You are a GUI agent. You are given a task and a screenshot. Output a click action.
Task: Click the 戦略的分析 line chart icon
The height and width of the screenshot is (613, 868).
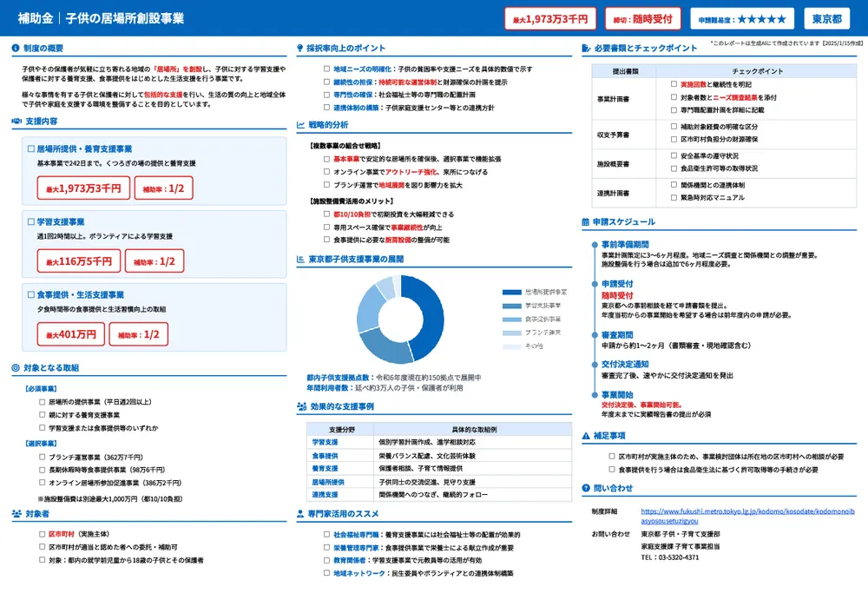pyautogui.click(x=300, y=126)
